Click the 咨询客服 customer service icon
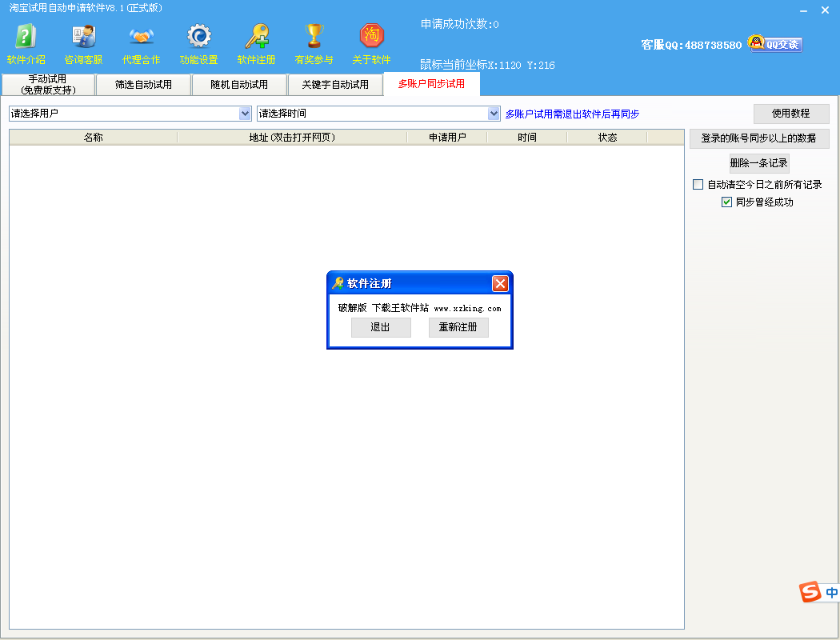The width and height of the screenshot is (840, 640). [x=83, y=44]
